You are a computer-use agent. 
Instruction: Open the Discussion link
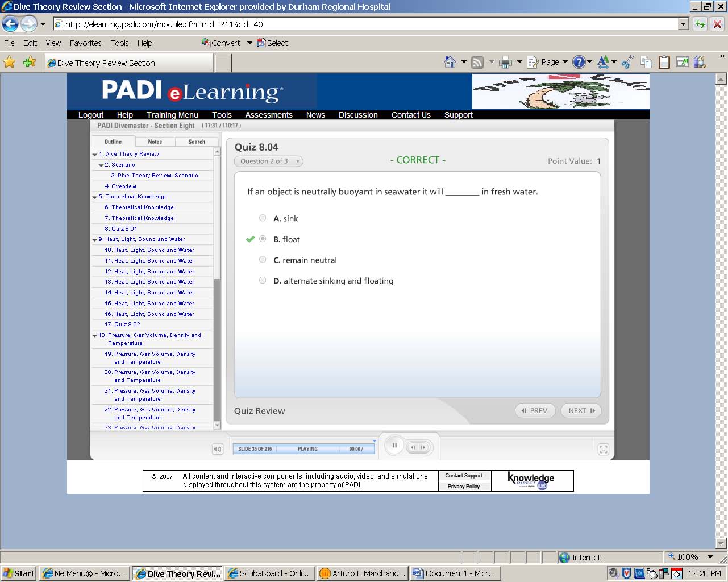point(358,115)
